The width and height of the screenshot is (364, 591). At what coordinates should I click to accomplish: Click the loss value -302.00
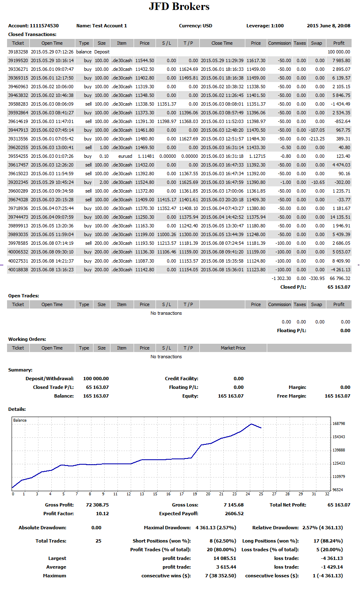coord(342,182)
